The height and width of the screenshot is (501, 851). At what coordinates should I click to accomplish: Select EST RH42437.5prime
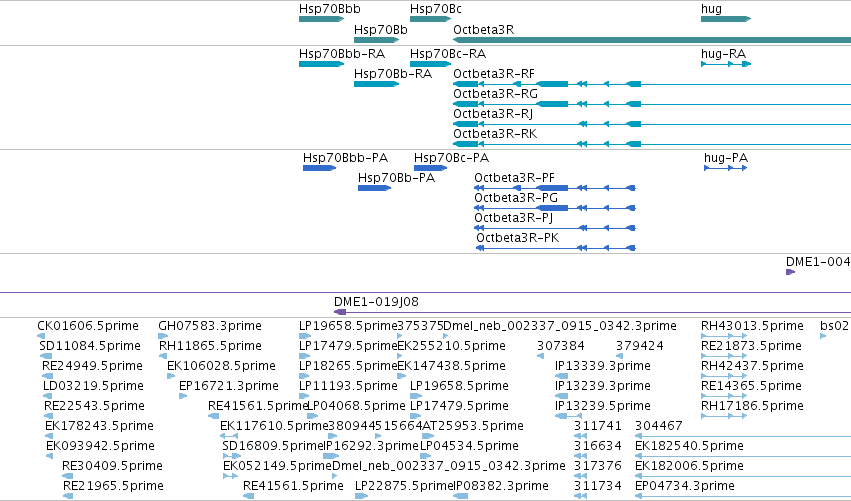752,366
